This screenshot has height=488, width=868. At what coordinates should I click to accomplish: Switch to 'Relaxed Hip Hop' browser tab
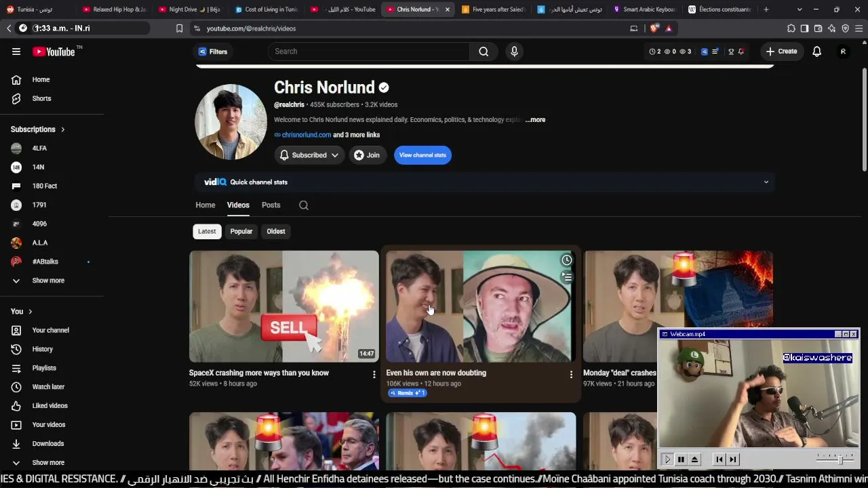(113, 9)
